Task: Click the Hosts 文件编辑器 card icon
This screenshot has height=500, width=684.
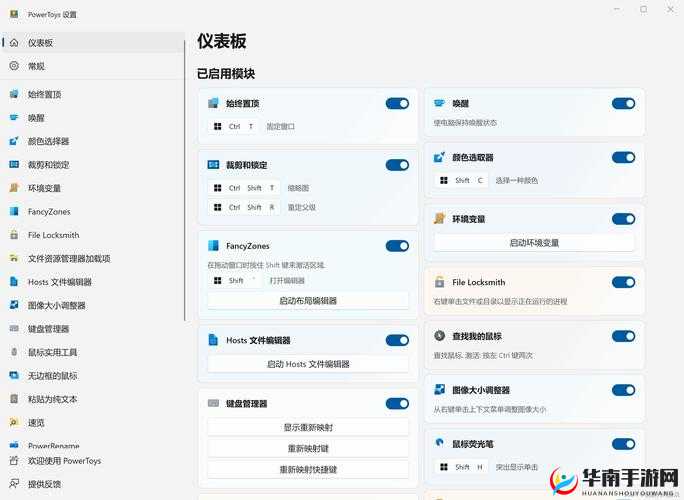Action: coord(213,340)
